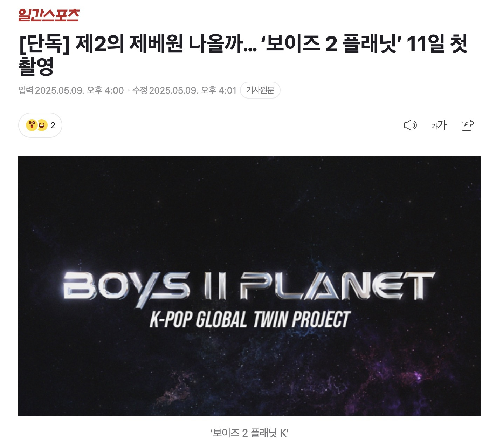The image size is (496, 448).
Task: Open font size settings via 가가 icon
Action: point(439,125)
